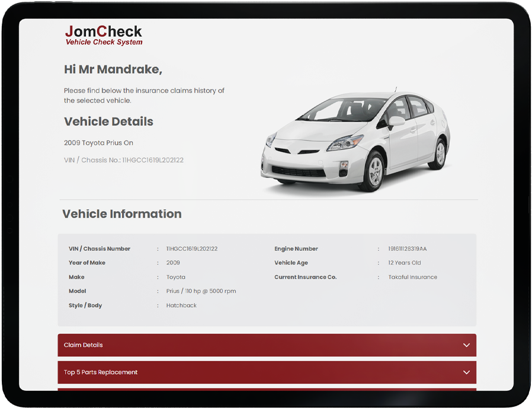Click the Top 5 Parts Replacement chevron
Screen dimensions: 532x408
click(x=466, y=372)
